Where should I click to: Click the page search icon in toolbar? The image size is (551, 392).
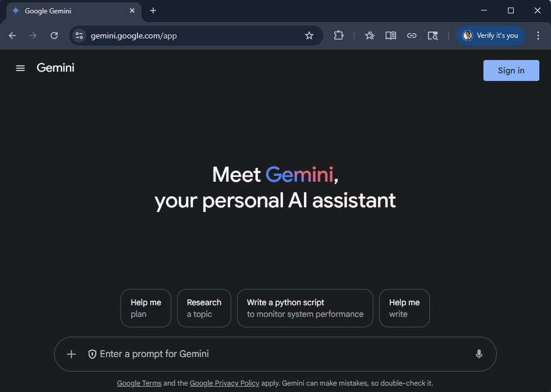433,36
